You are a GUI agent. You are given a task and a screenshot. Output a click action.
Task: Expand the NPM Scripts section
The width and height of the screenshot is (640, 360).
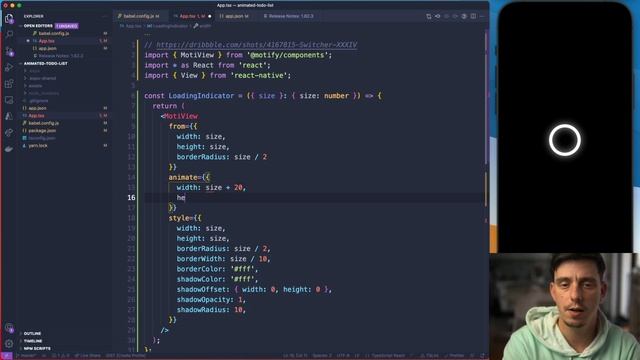coord(37,348)
